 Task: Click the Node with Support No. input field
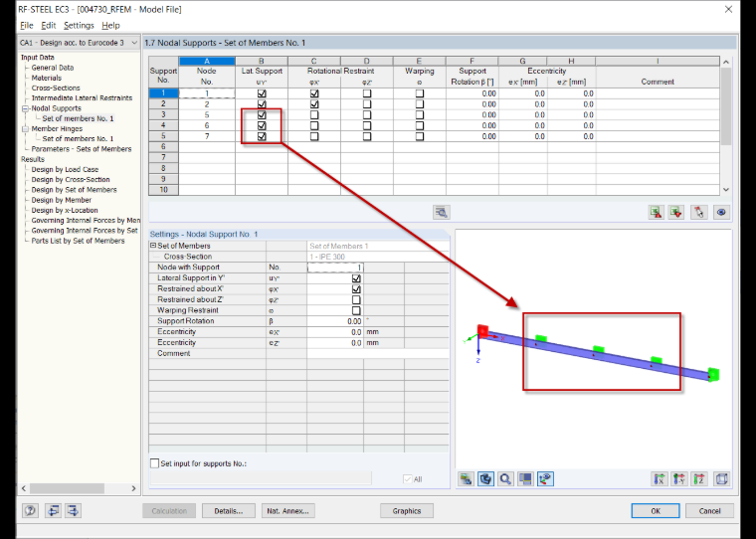335,268
